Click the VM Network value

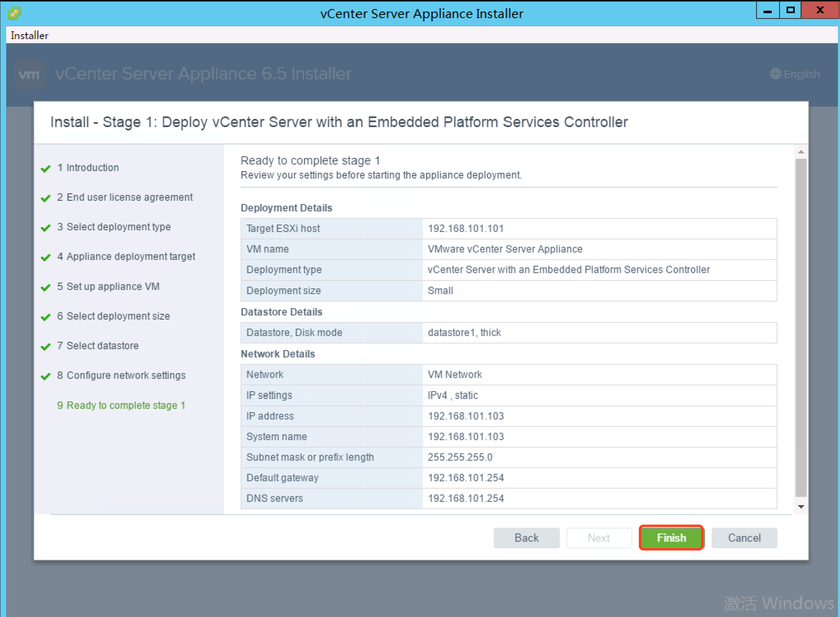tap(455, 374)
